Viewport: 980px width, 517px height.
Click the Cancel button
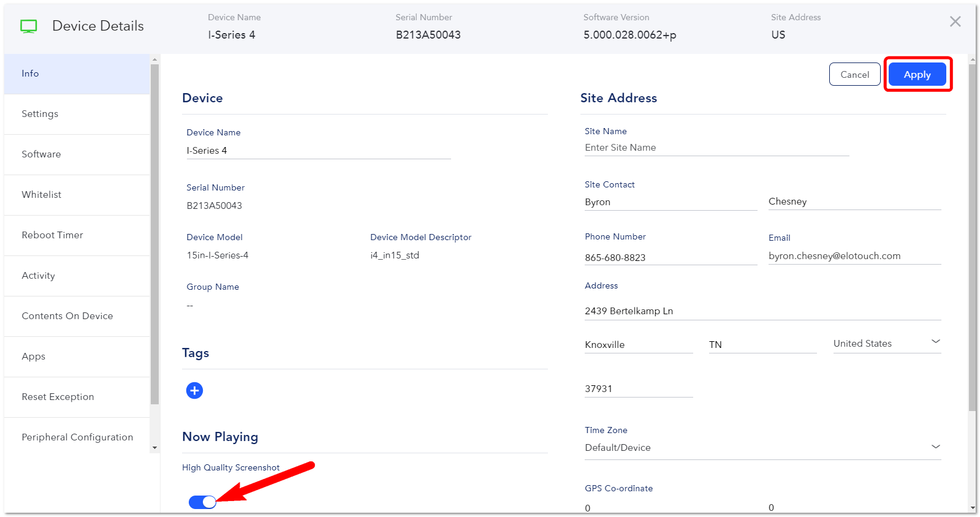[x=854, y=75]
